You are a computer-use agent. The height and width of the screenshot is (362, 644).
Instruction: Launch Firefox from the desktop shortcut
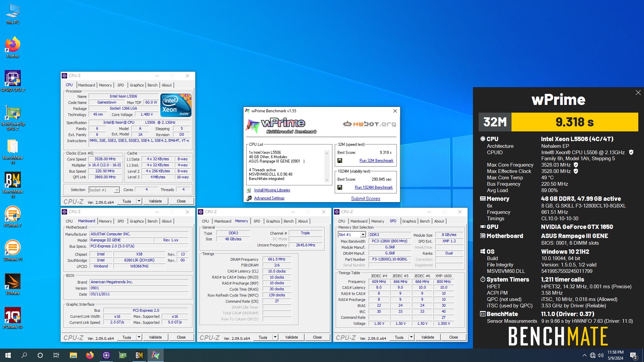click(13, 47)
